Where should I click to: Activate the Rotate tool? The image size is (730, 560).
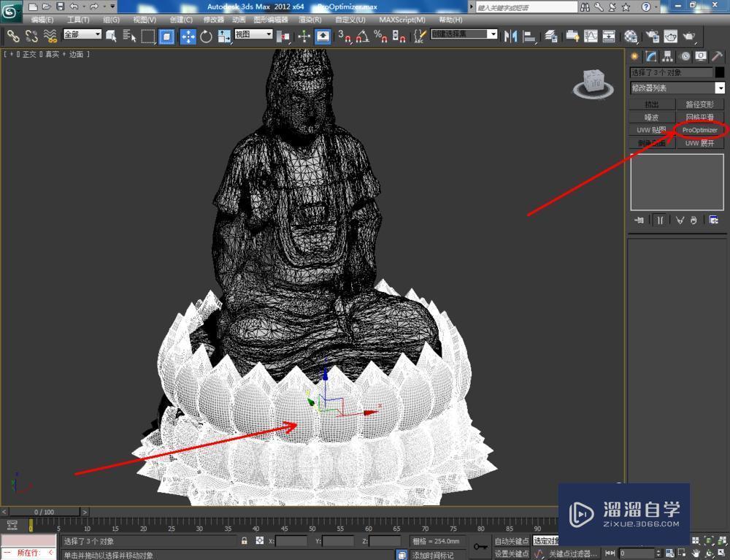(x=206, y=34)
